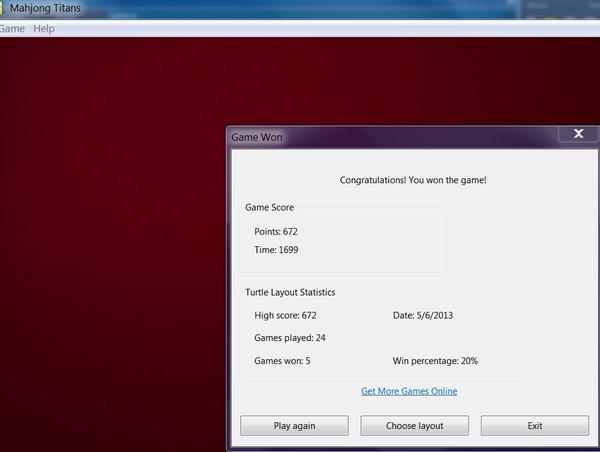Select the 'Games played: 24' text
The height and width of the screenshot is (452, 600).
[290, 338]
